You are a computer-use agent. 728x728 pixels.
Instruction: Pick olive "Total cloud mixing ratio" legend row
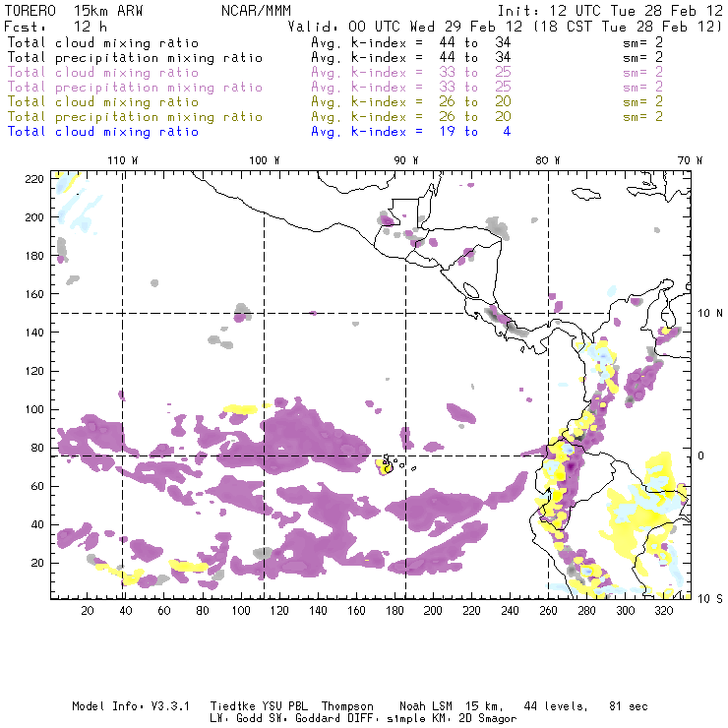click(103, 101)
